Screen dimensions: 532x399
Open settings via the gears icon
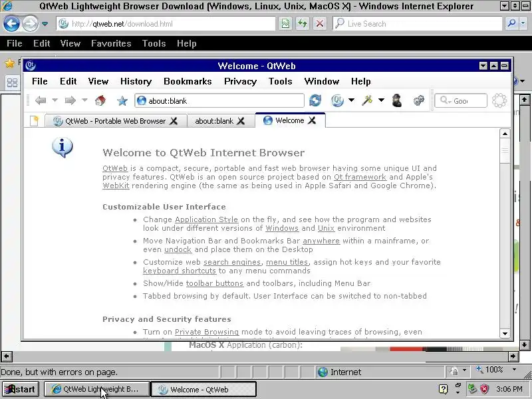(419, 100)
